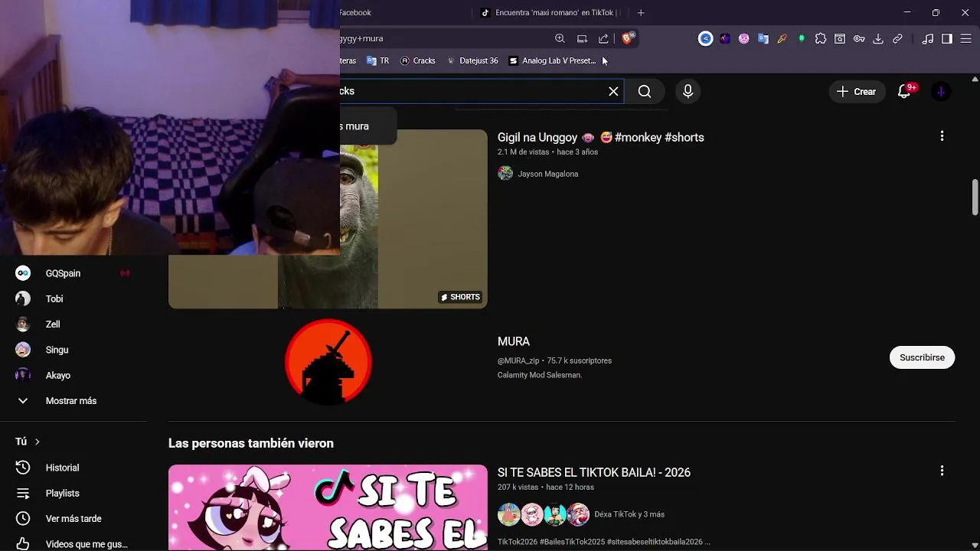Open options for Gigil na Unggoy video

[942, 136]
